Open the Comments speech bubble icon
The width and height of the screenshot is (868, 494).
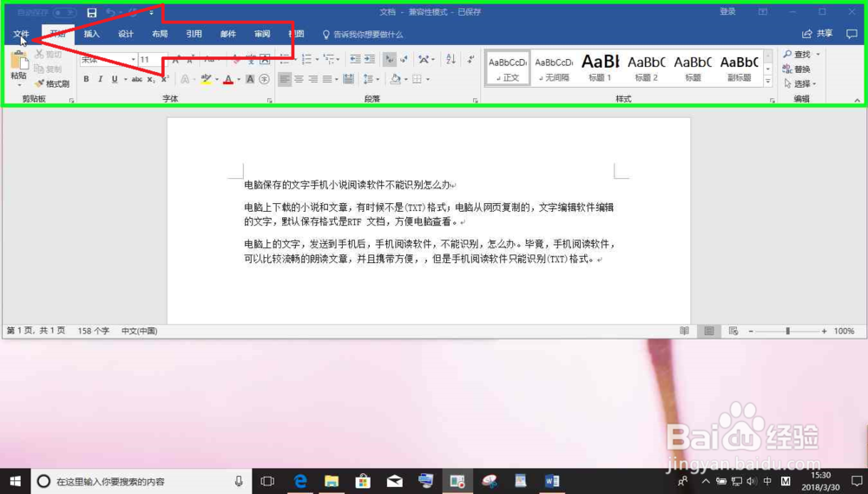click(852, 34)
